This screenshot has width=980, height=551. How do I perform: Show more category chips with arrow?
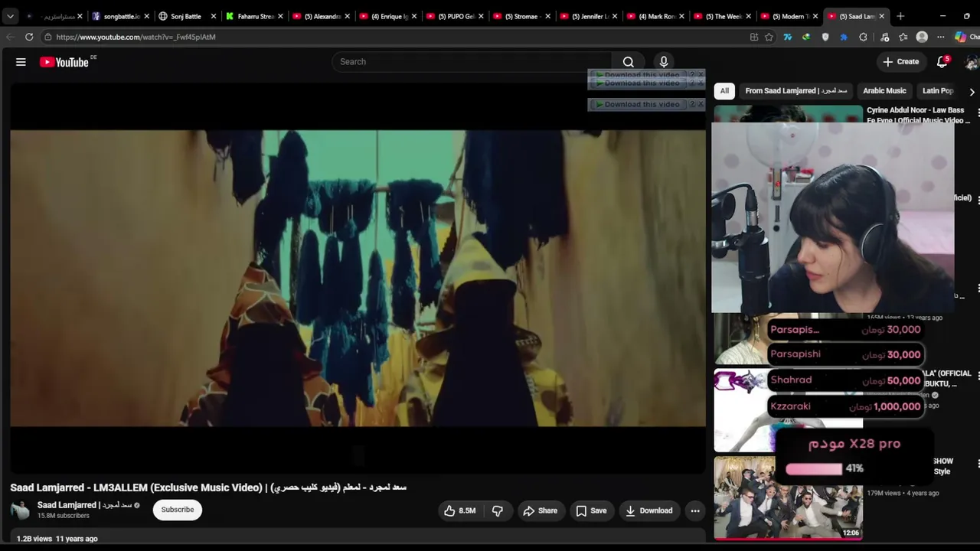[972, 92]
